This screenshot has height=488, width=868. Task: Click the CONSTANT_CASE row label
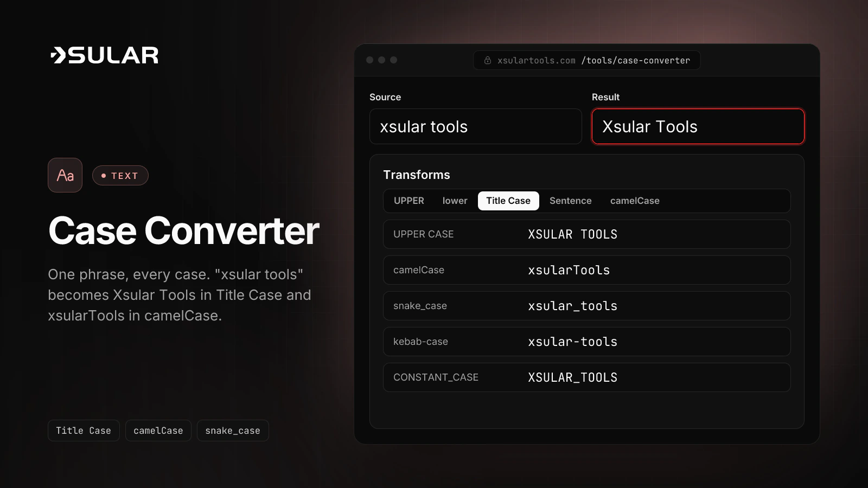pyautogui.click(x=436, y=377)
